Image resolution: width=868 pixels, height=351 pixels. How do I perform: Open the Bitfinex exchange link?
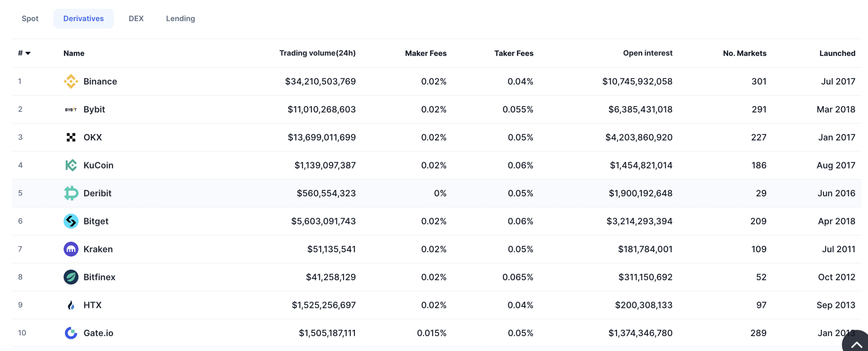click(x=99, y=277)
